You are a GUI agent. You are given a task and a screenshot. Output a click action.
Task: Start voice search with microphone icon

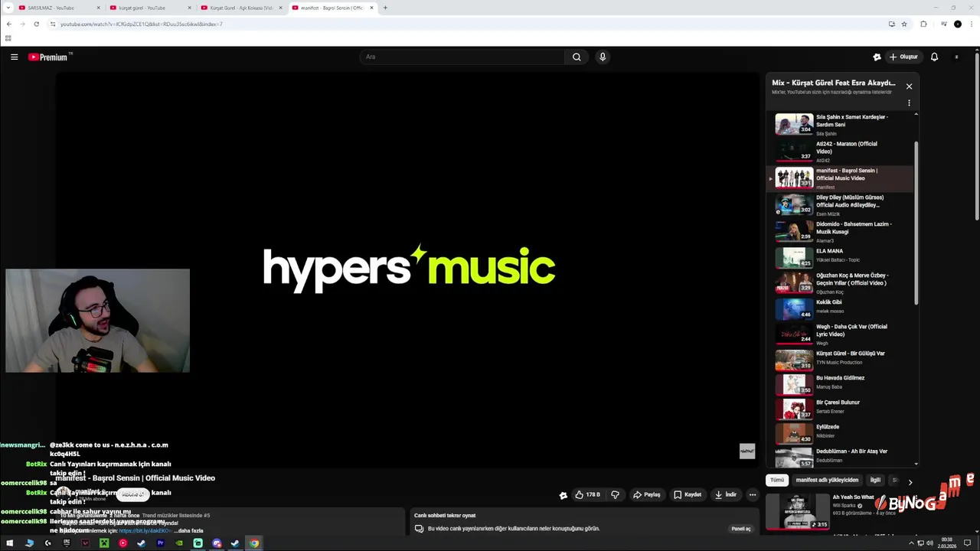pos(603,57)
